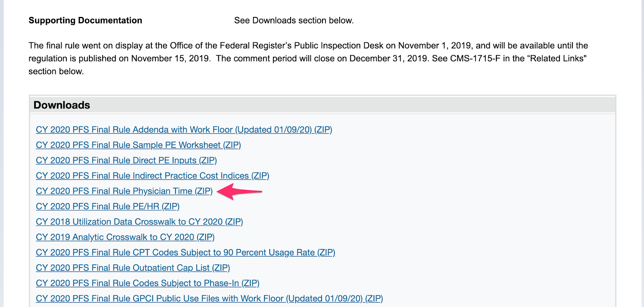
Task: Open CPT Codes 90 Percent Usage Rate link
Action: click(186, 253)
